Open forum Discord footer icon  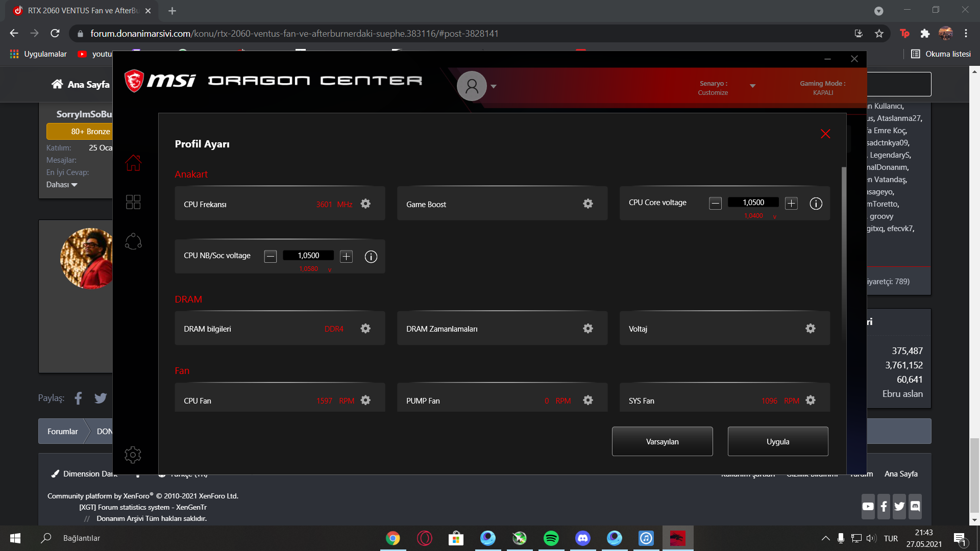[915, 506]
